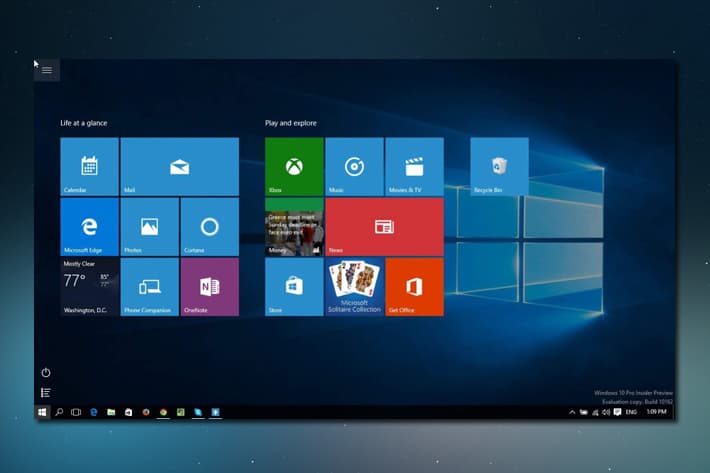The height and width of the screenshot is (473, 710).
Task: Open the Mail tile
Action: click(180, 167)
